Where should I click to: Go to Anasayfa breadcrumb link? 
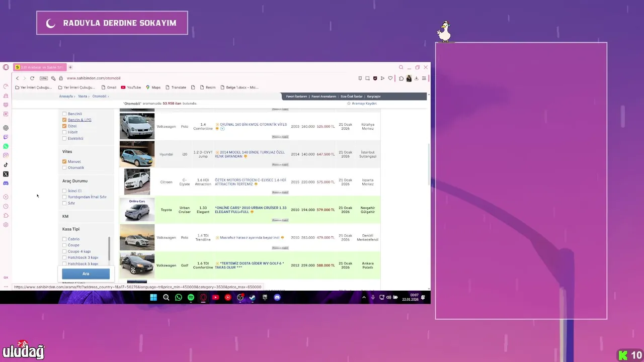pos(66,97)
